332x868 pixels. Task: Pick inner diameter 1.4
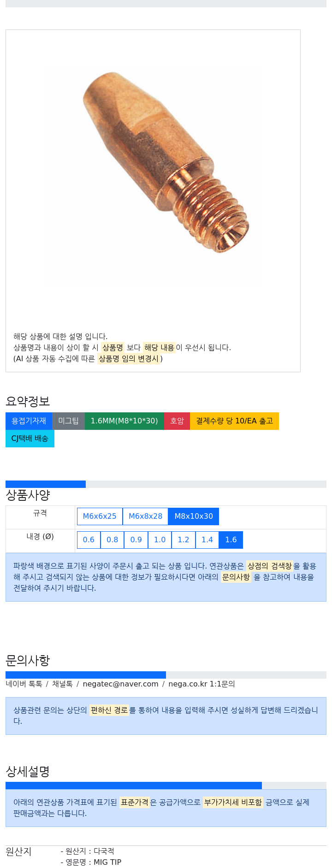click(x=207, y=540)
